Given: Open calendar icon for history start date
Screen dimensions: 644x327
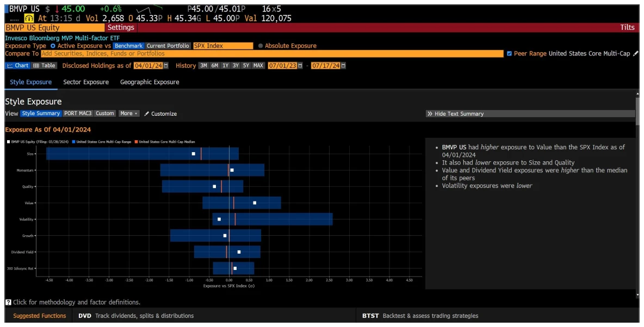Looking at the screenshot, I should click(x=300, y=66).
